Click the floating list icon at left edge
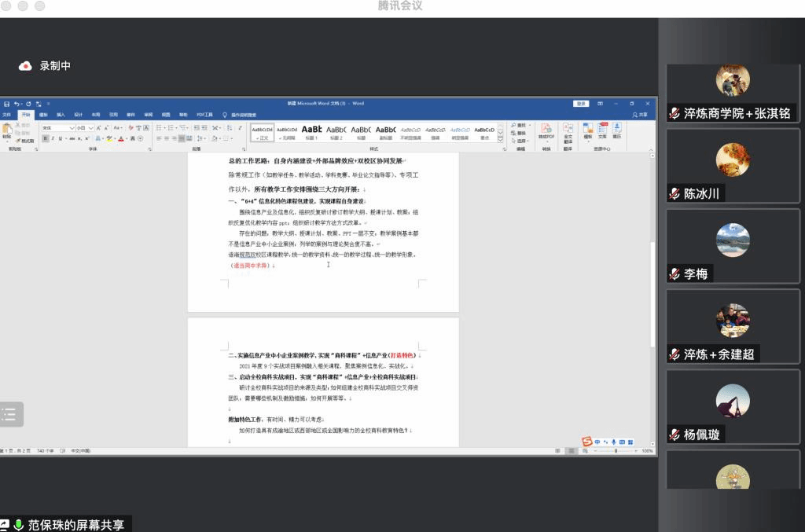This screenshot has width=805, height=532. pos(9,414)
